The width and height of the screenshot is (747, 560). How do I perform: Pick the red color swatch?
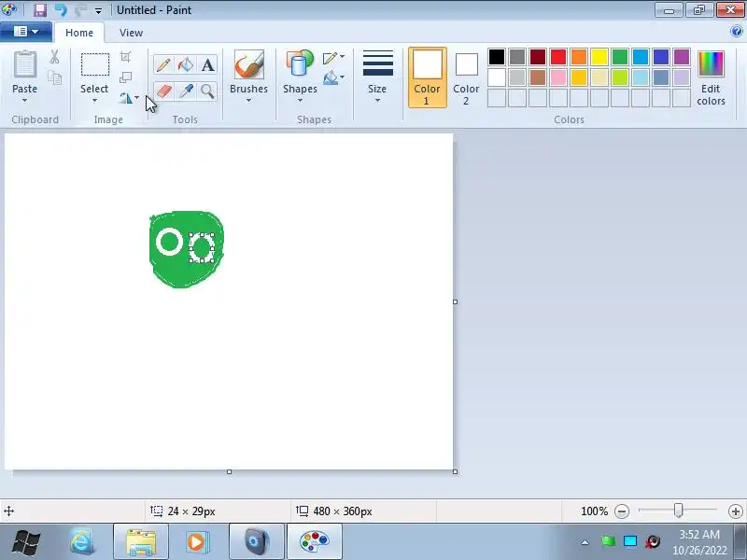[558, 57]
